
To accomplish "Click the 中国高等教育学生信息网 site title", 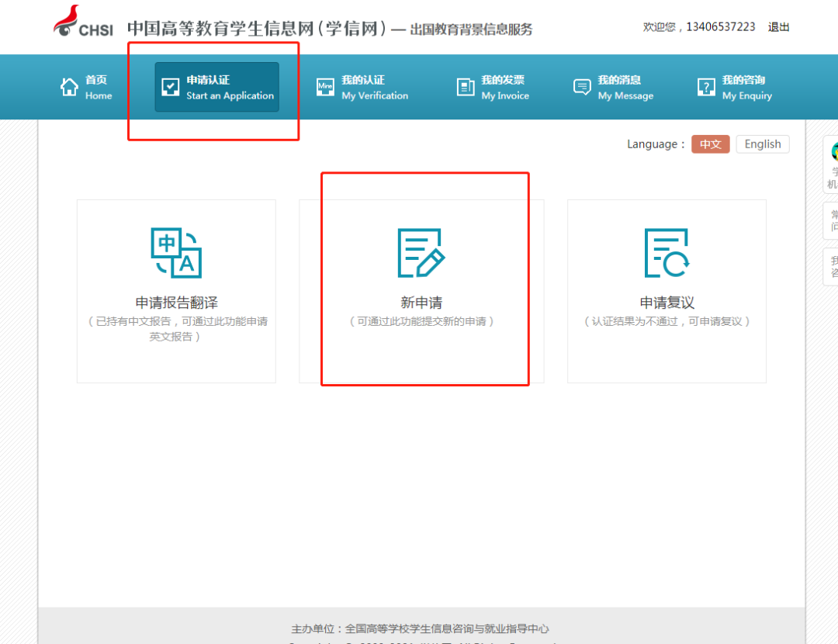I will coord(257,29).
